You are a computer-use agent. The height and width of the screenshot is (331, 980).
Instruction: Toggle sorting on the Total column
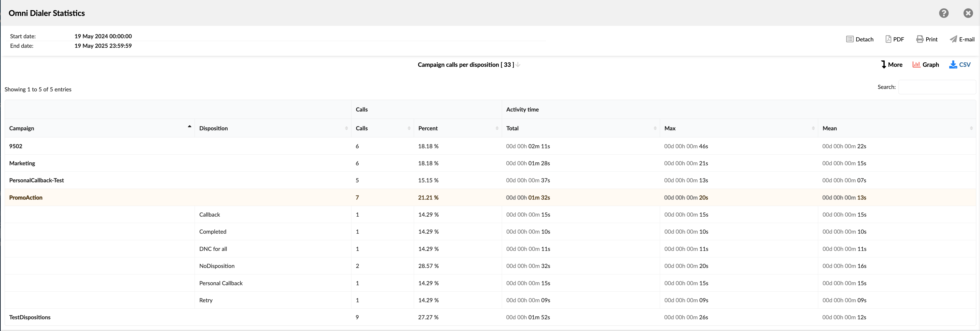point(655,128)
